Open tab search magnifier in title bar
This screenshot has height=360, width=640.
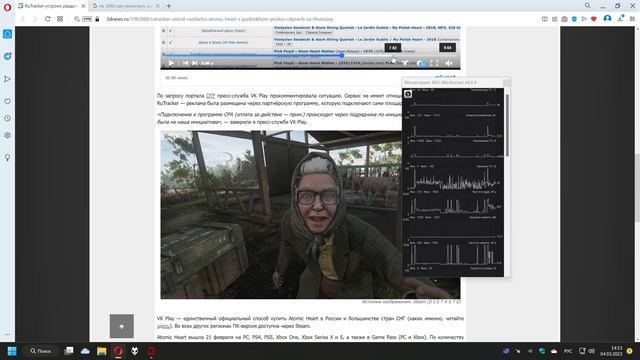587,6
